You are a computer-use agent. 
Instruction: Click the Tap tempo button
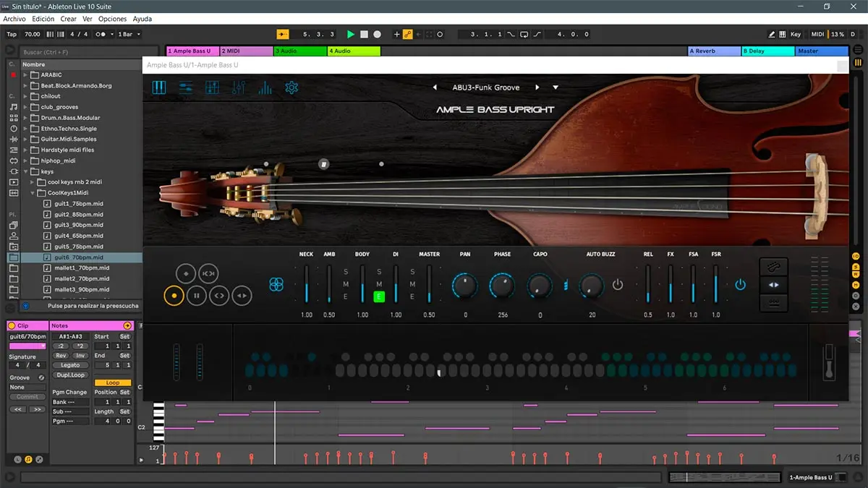click(x=12, y=34)
